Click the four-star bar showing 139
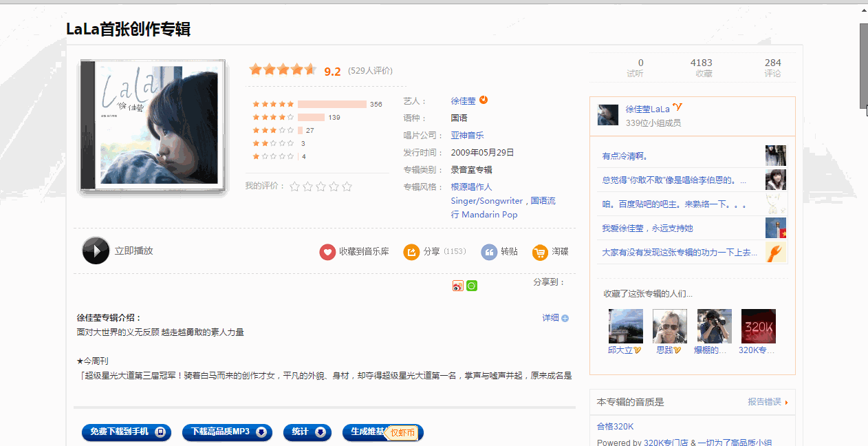Image resolution: width=868 pixels, height=446 pixels. [311, 117]
